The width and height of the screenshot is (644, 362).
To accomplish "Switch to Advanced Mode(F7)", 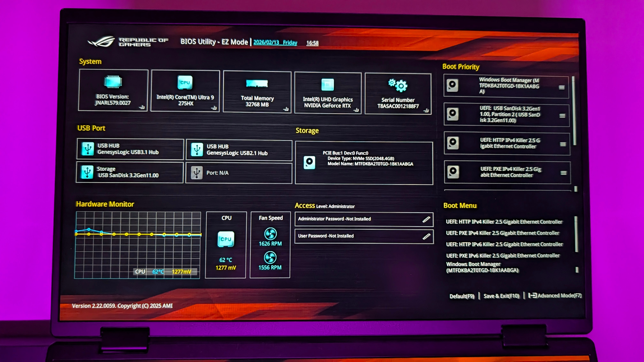I will pyautogui.click(x=555, y=296).
